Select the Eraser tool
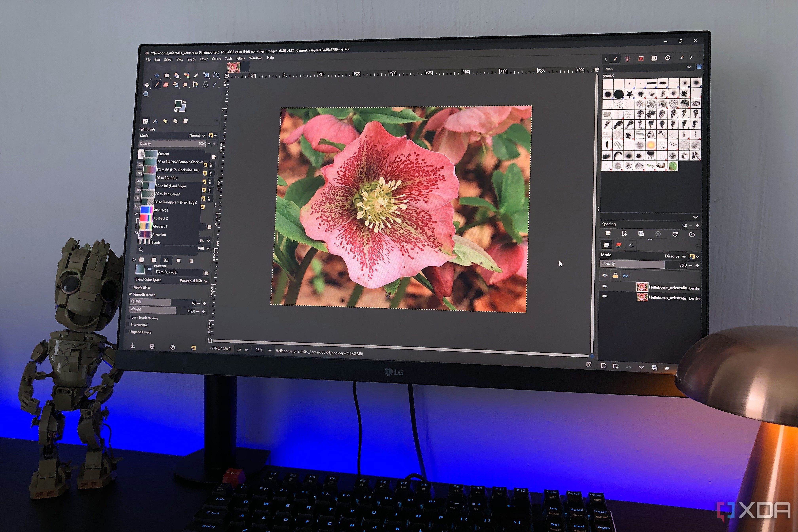798x532 pixels. tap(166, 85)
